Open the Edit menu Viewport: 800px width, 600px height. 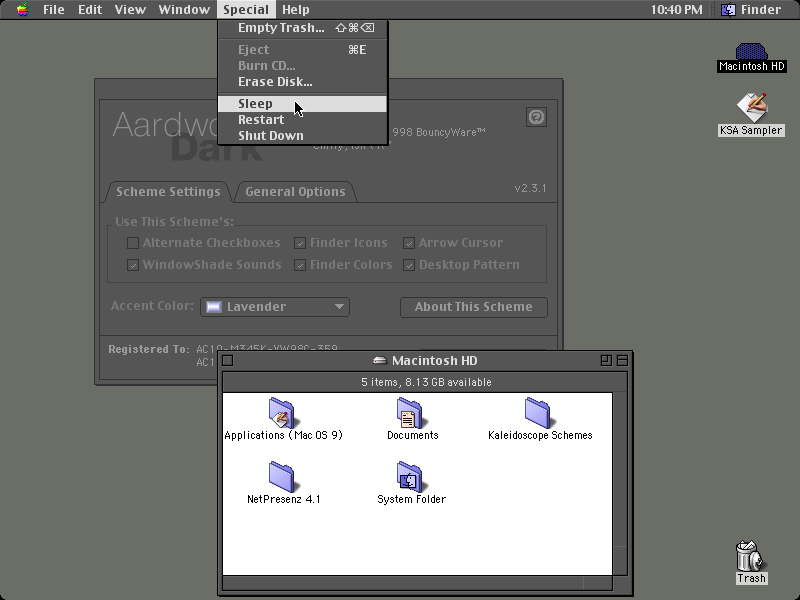[90, 10]
